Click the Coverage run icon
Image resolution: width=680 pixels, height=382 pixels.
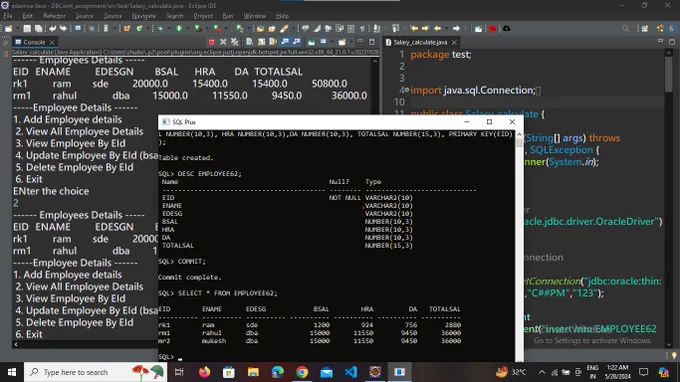(x=198, y=29)
